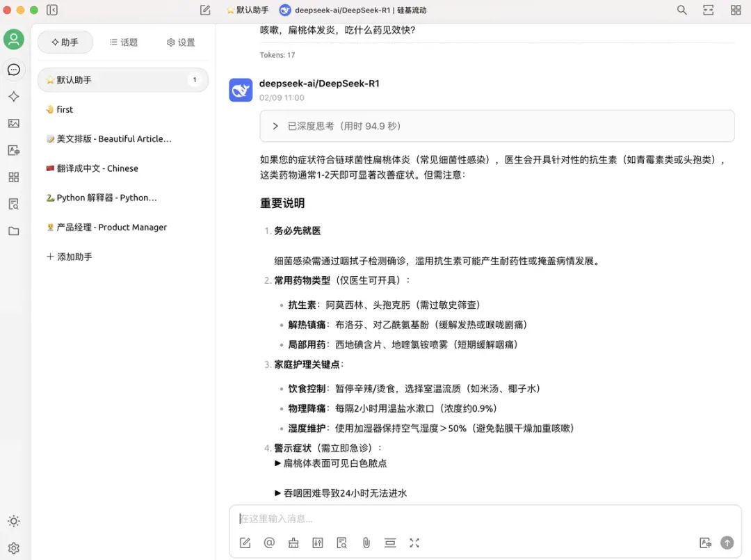Select the painting/image generation sidebar icon
The height and width of the screenshot is (560, 751).
pyautogui.click(x=14, y=123)
